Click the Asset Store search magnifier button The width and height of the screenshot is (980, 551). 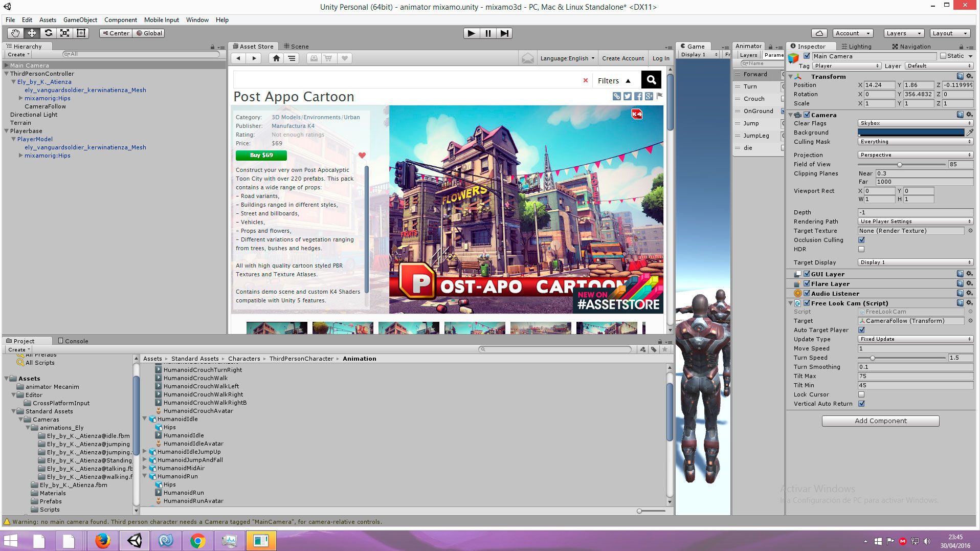[x=651, y=80]
